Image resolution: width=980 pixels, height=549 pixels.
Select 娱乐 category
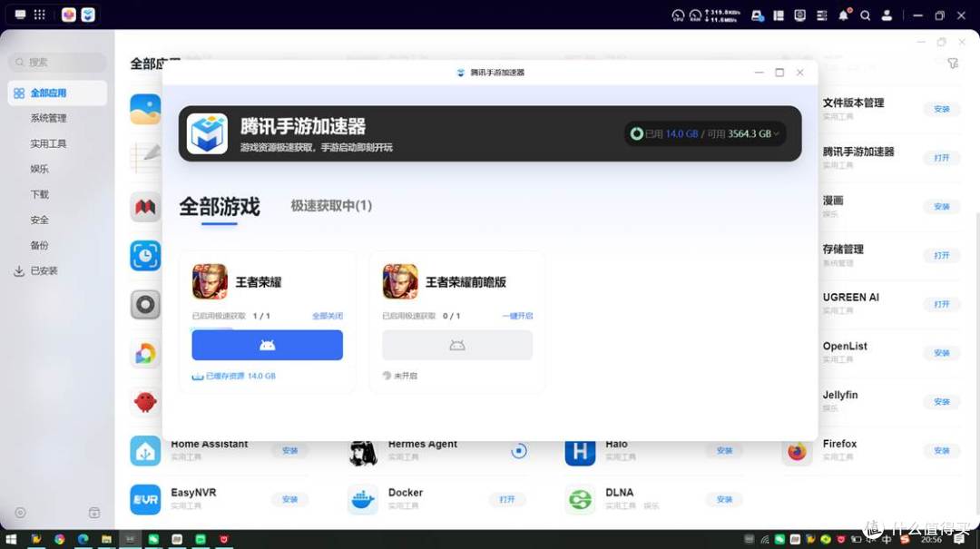(39, 169)
